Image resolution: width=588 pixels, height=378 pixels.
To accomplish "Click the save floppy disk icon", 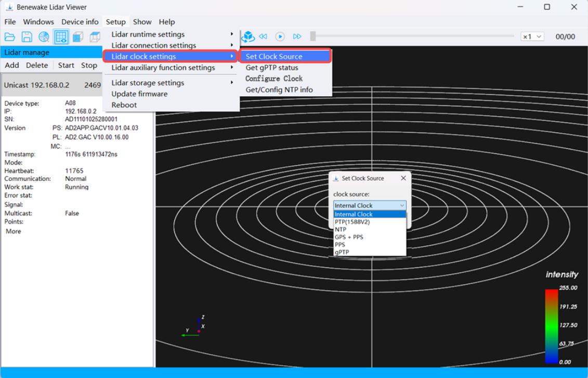I will point(27,37).
